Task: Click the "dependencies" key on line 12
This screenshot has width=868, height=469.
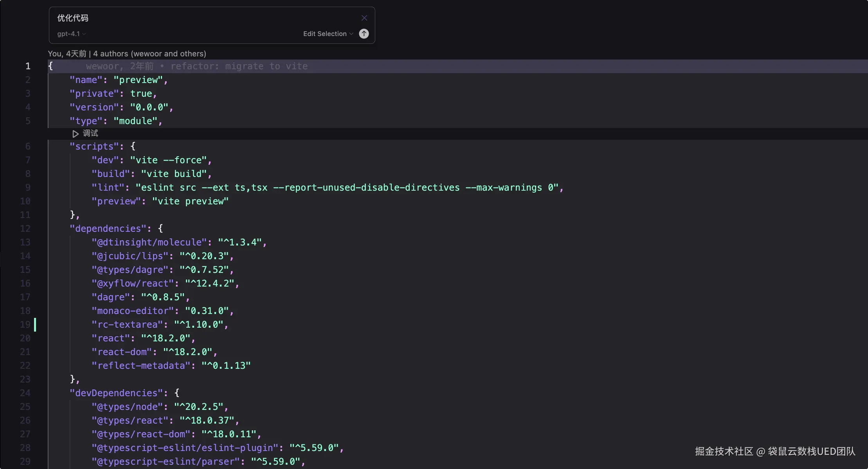Action: click(x=108, y=229)
